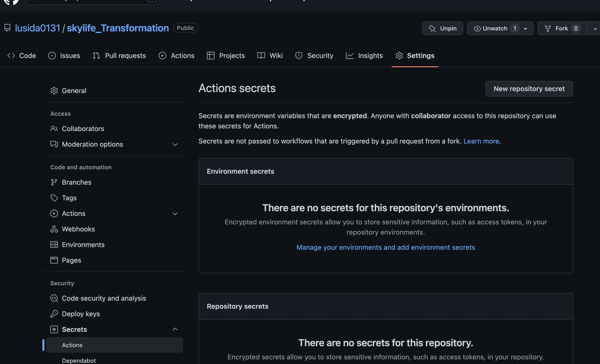Open the Pull requests tab

[119, 56]
